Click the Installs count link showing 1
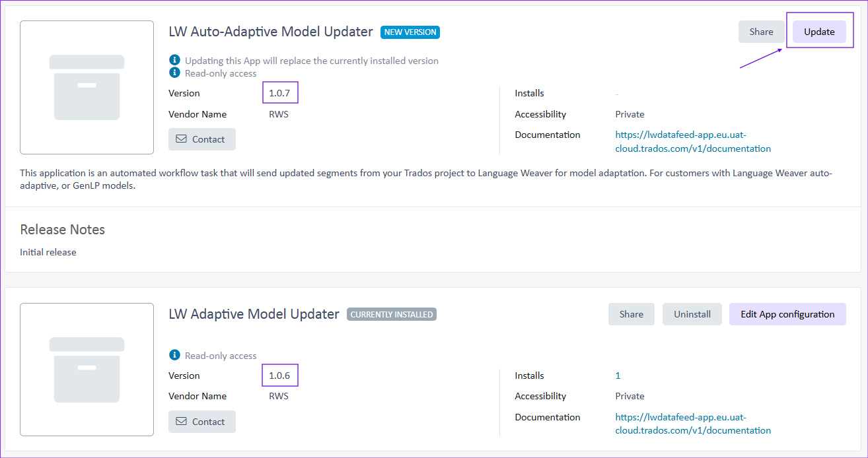 [618, 376]
